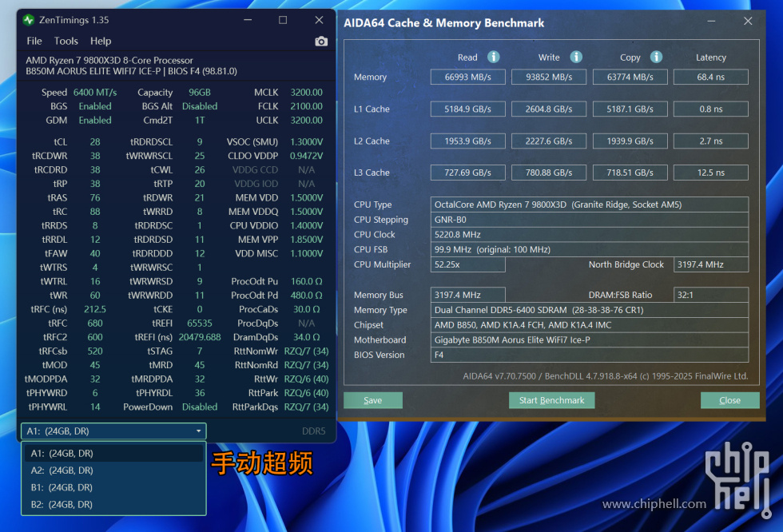Show Copy benchmark info icon
The width and height of the screenshot is (783, 532).
pyautogui.click(x=656, y=57)
